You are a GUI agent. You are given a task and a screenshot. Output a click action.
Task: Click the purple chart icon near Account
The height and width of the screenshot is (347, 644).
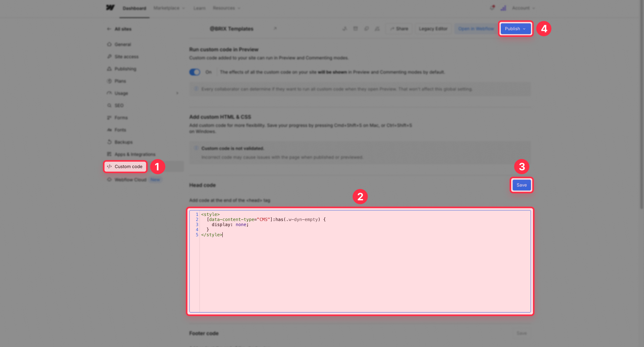503,8
